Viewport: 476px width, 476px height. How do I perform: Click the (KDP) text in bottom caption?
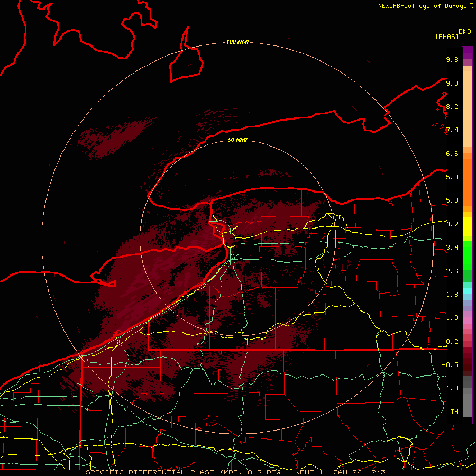click(231, 472)
